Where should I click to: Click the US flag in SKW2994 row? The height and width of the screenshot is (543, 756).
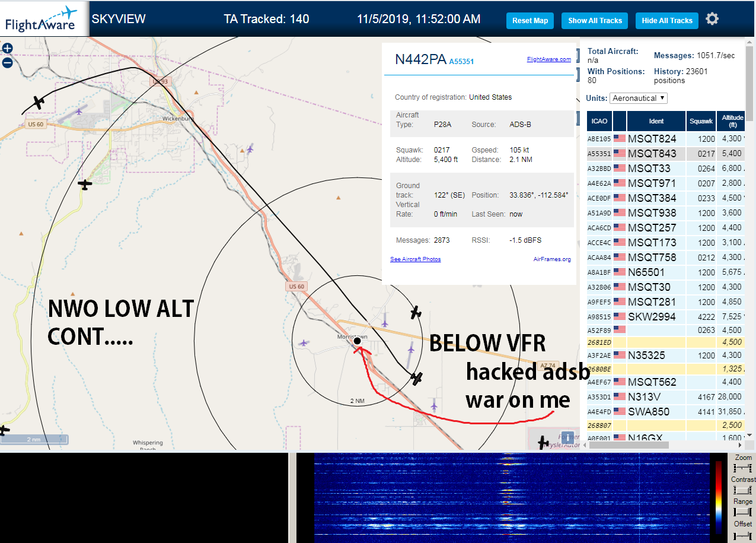click(x=620, y=317)
